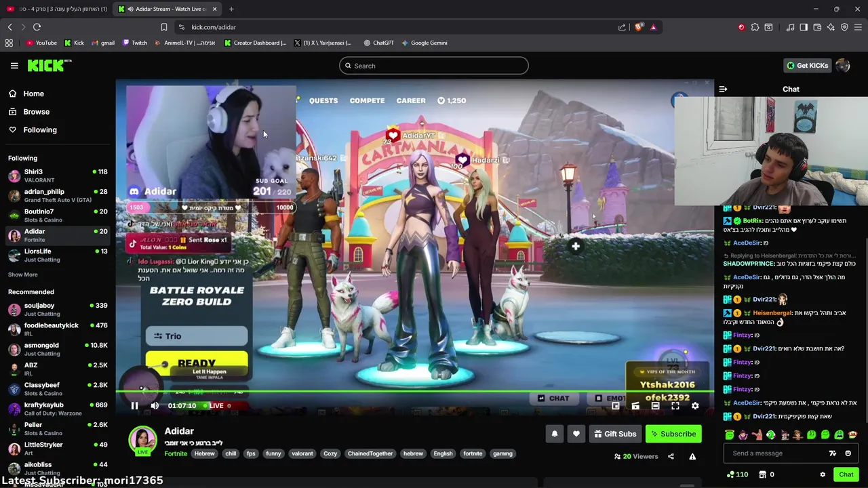Image resolution: width=868 pixels, height=488 pixels.
Task: Open souljaboy recommended channel
Action: point(58,310)
